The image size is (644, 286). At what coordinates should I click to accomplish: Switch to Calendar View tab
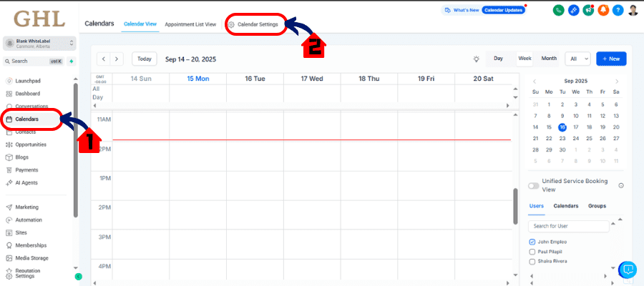click(140, 24)
